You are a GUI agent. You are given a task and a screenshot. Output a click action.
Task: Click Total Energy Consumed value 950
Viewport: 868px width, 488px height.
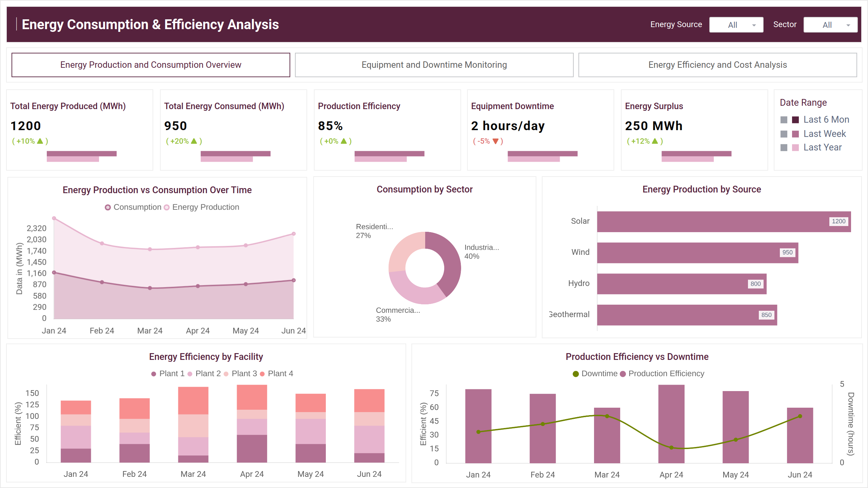(x=176, y=126)
